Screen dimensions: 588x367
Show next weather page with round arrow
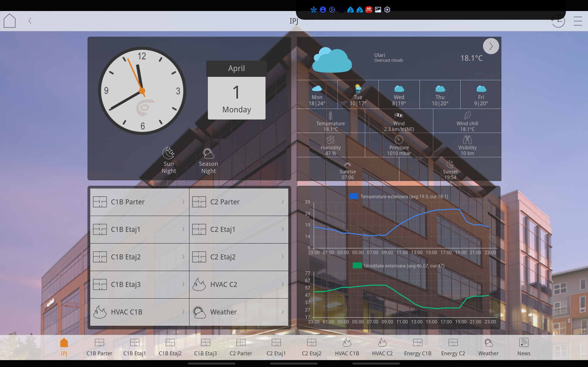pos(491,46)
